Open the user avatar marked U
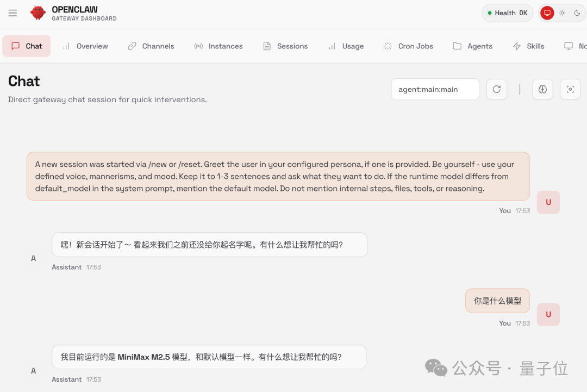This screenshot has width=587, height=392. pos(548,202)
